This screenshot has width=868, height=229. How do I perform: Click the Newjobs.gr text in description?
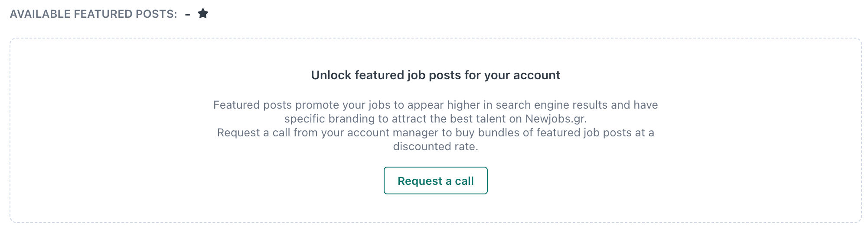556,119
